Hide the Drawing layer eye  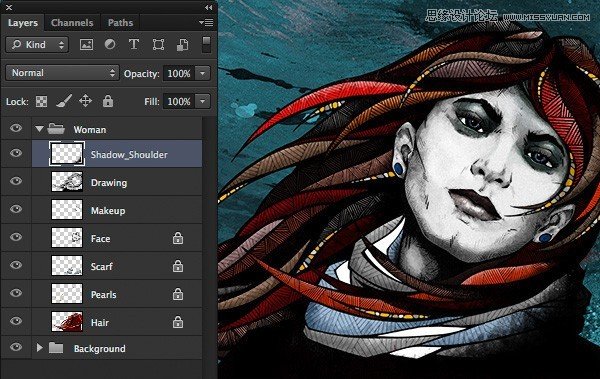coord(16,181)
